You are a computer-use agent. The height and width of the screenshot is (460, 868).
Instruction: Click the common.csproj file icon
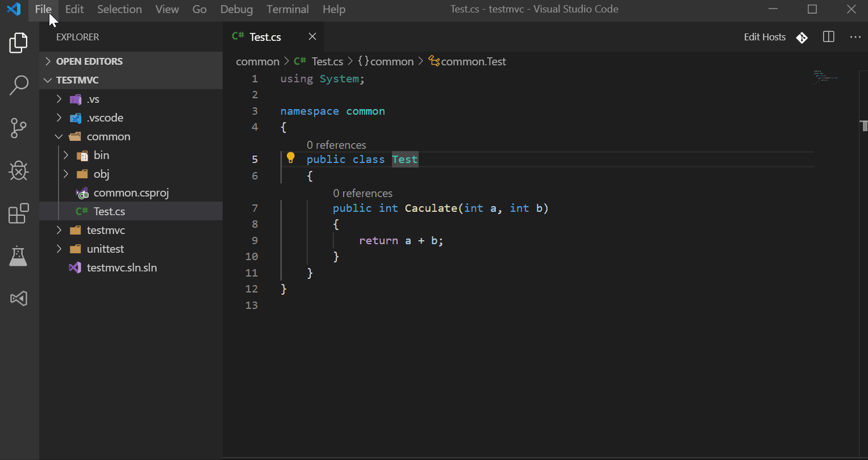click(82, 193)
